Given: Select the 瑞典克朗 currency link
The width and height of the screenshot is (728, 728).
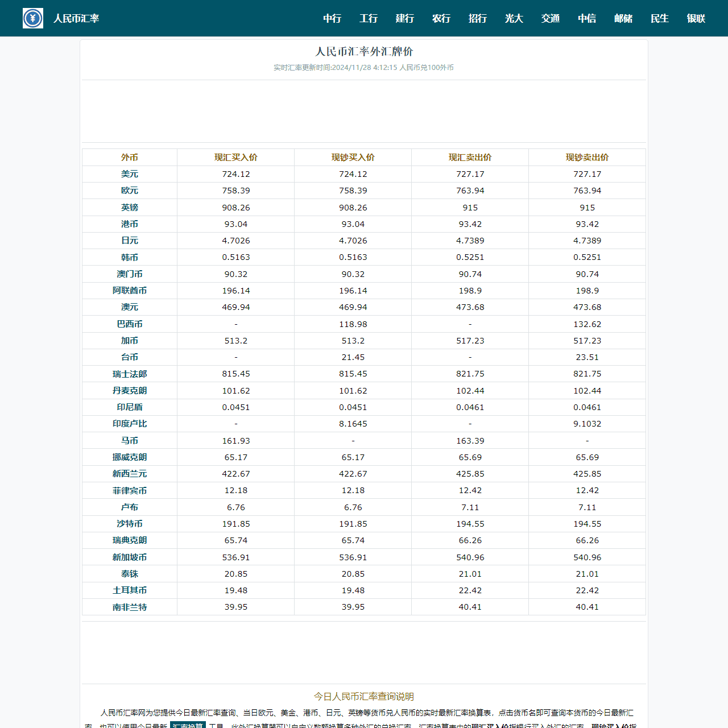Looking at the screenshot, I should click(130, 540).
